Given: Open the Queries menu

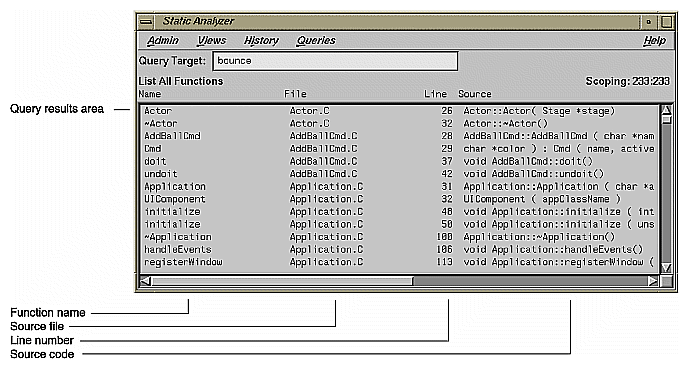Looking at the screenshot, I should [316, 40].
